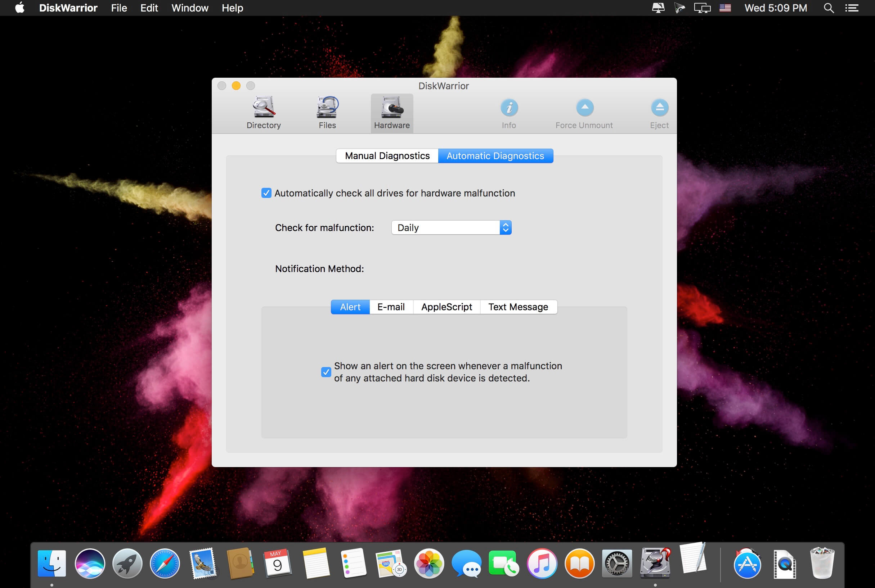Select the AppleScript notification method
This screenshot has width=875, height=588.
tap(446, 307)
